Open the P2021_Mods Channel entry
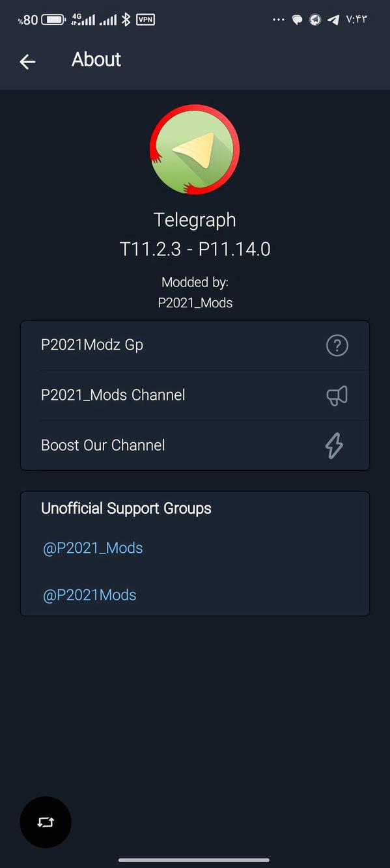The height and width of the screenshot is (868, 390). coord(163,395)
